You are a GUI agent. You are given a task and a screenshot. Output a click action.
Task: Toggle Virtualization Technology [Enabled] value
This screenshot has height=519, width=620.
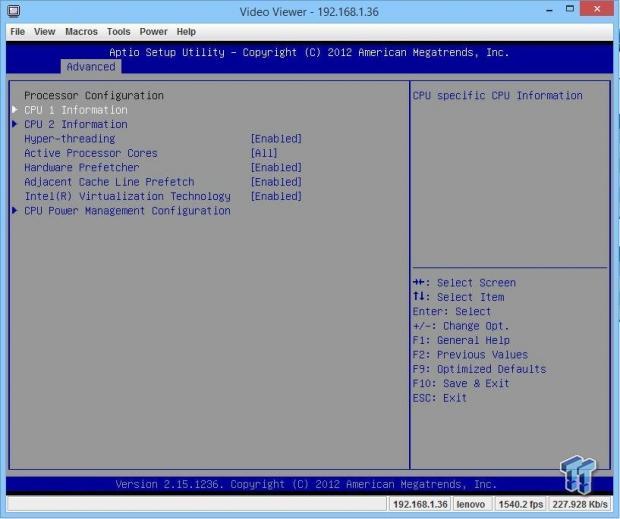(x=276, y=196)
